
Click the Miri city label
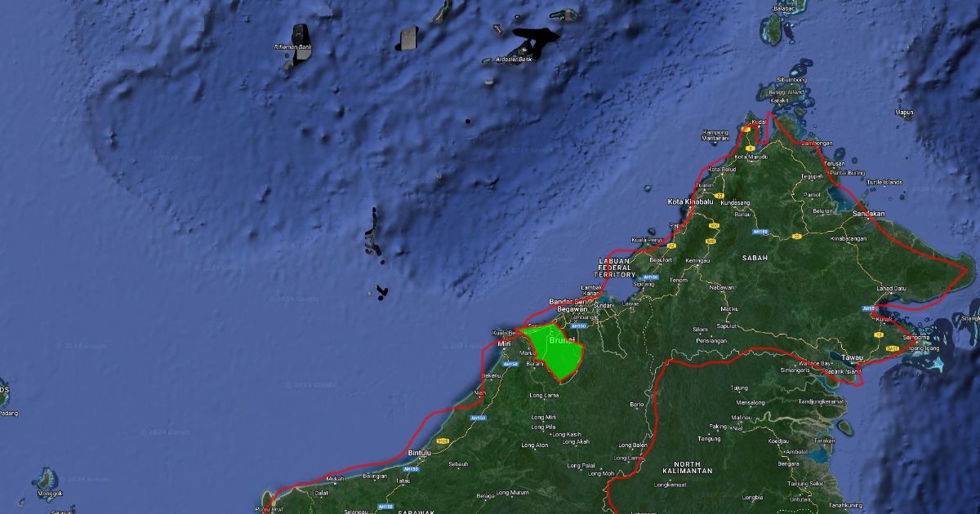[x=504, y=344]
